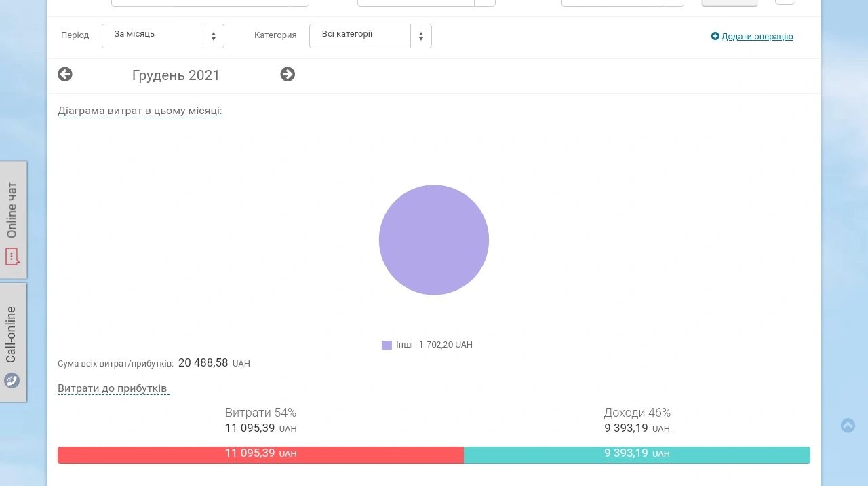
Task: Go to previous month with left arrow
Action: [x=65, y=75]
